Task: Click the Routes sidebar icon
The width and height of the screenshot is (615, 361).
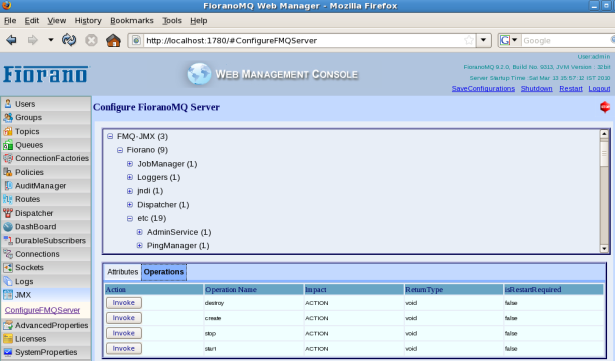Action: tap(8, 199)
